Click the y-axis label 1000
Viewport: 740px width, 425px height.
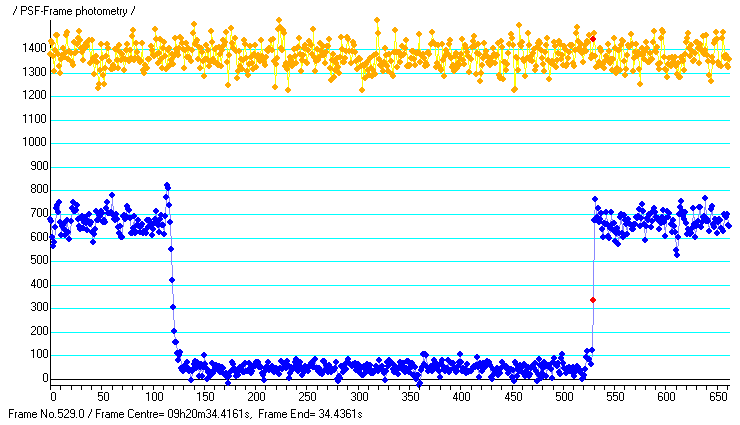tap(34, 142)
